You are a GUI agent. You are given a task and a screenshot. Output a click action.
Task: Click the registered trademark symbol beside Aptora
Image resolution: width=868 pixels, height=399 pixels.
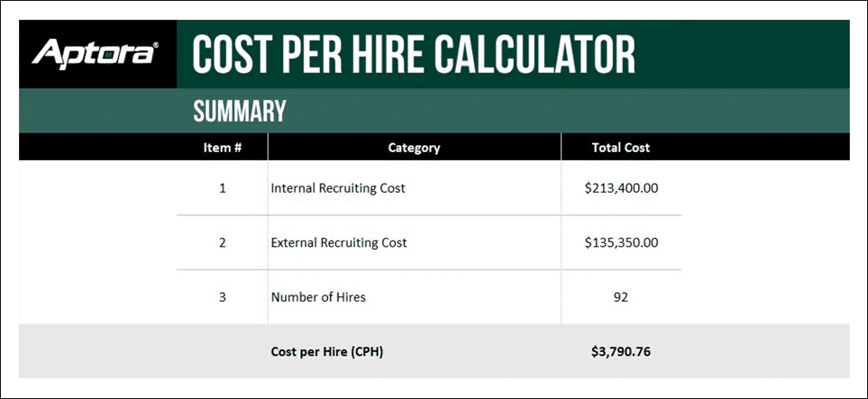click(155, 45)
